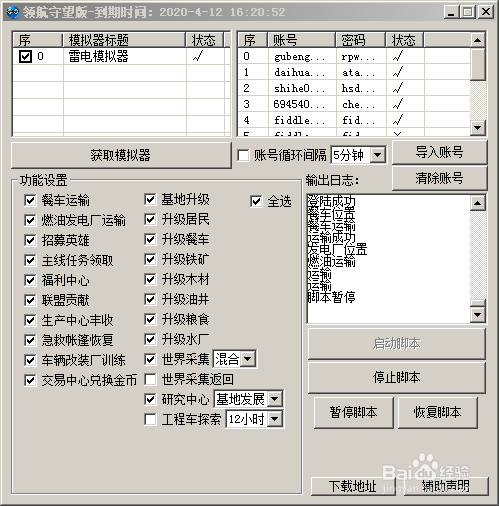
Task: Click the 导入账号 button
Action: [x=439, y=152]
